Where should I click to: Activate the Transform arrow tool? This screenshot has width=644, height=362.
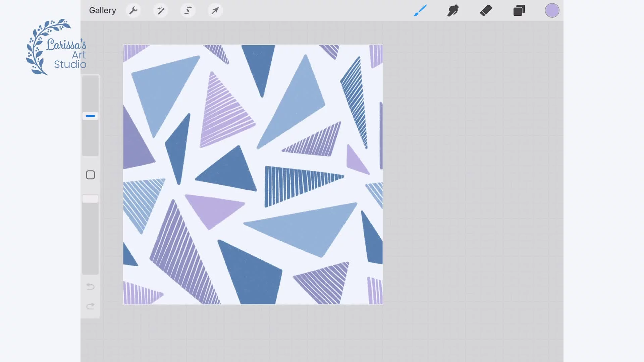point(215,11)
